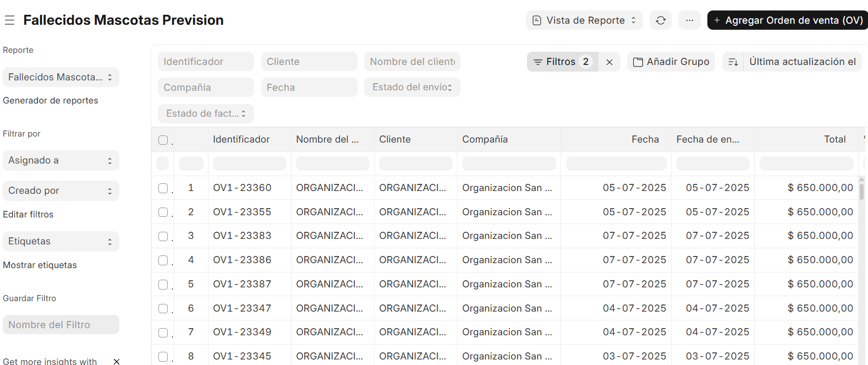Click the Editar filtros link
Screen dimensions: 868x365
[x=28, y=214]
